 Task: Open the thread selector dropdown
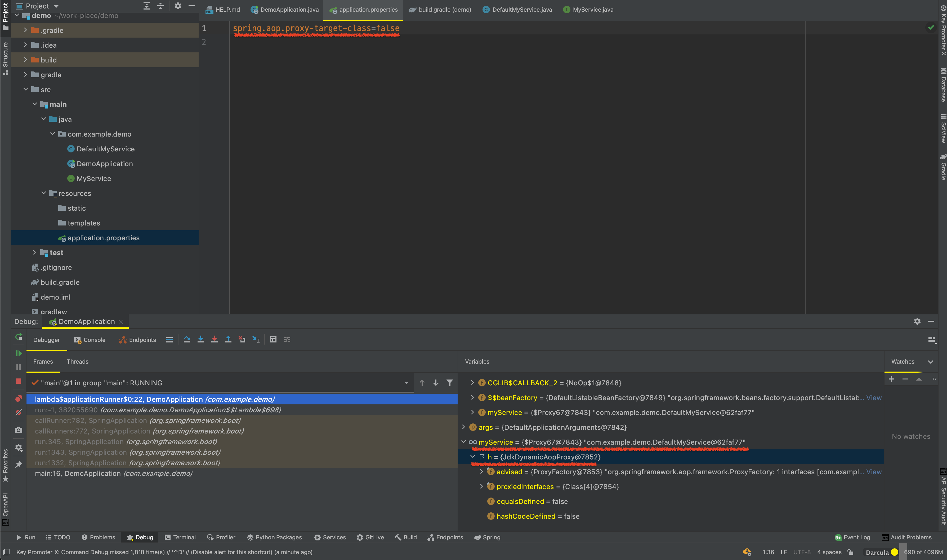tap(406, 383)
